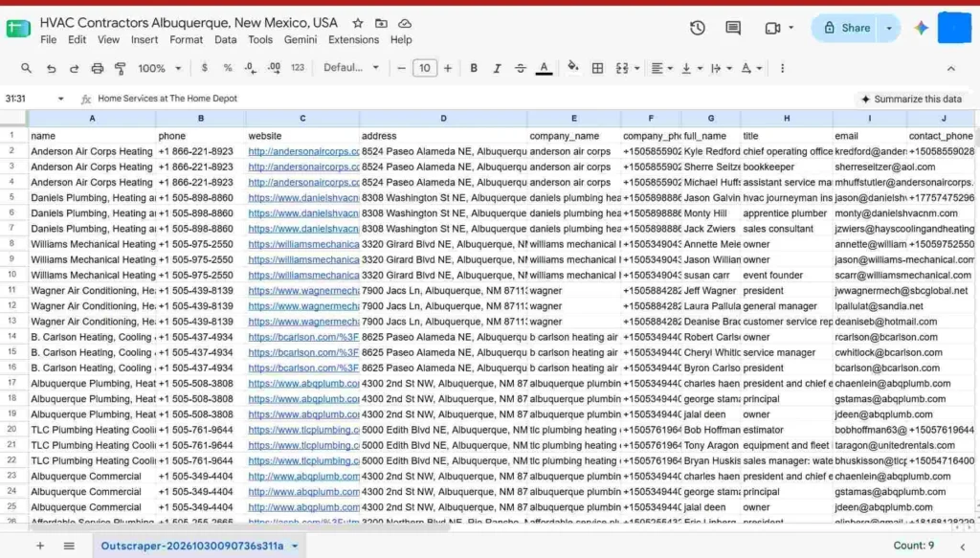Select column D header
Viewport: 980px width, 558px height.
click(x=443, y=118)
